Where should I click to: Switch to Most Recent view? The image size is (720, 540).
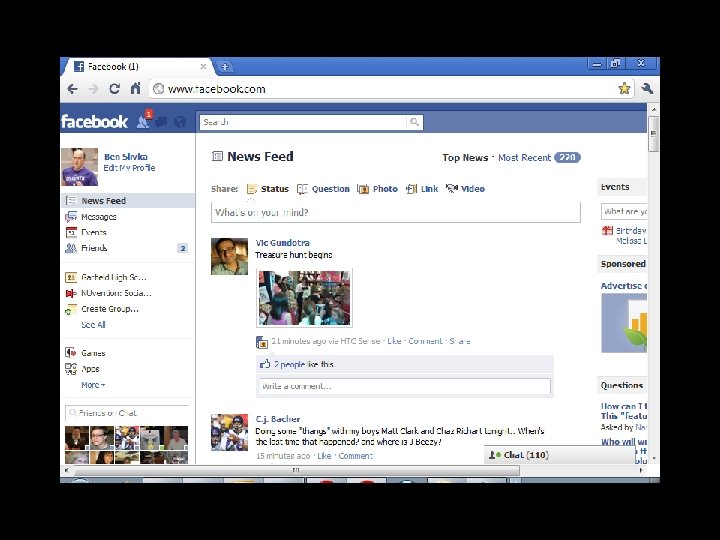(524, 158)
